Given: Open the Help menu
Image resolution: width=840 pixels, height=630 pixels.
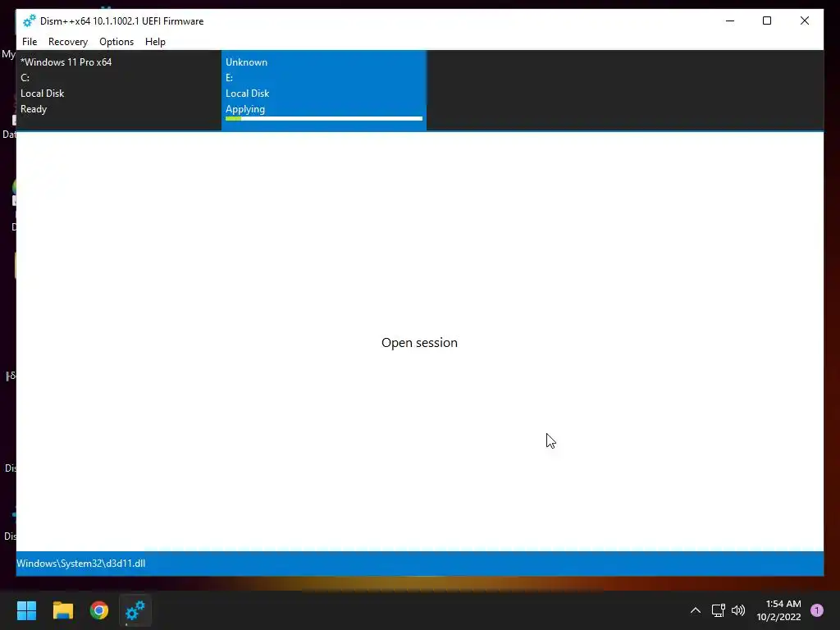Looking at the screenshot, I should (x=155, y=42).
